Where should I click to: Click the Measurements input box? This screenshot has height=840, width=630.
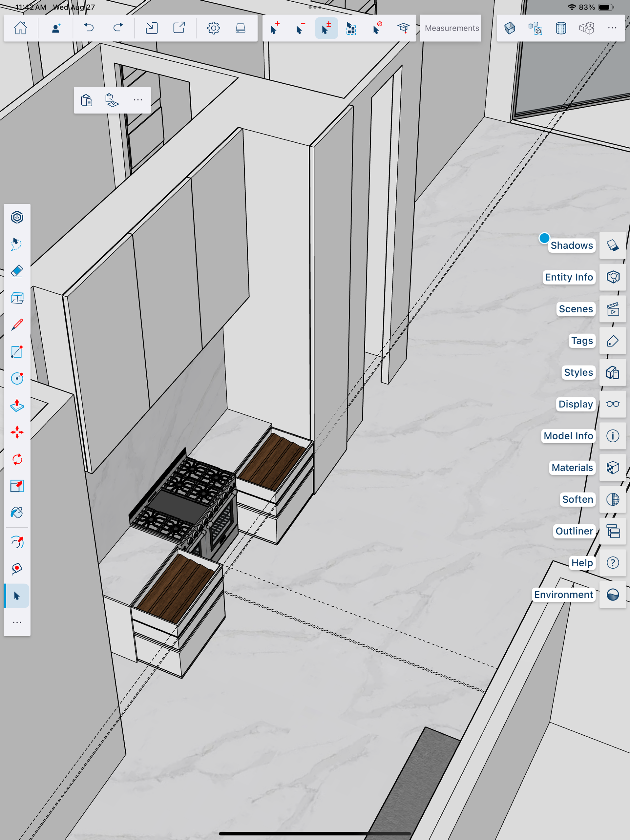point(451,28)
